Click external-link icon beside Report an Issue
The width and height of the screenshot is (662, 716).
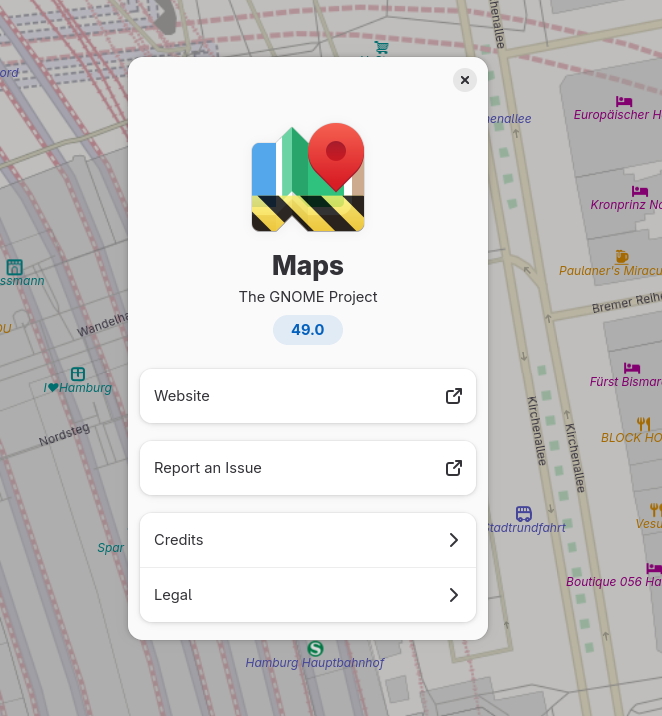click(x=454, y=468)
